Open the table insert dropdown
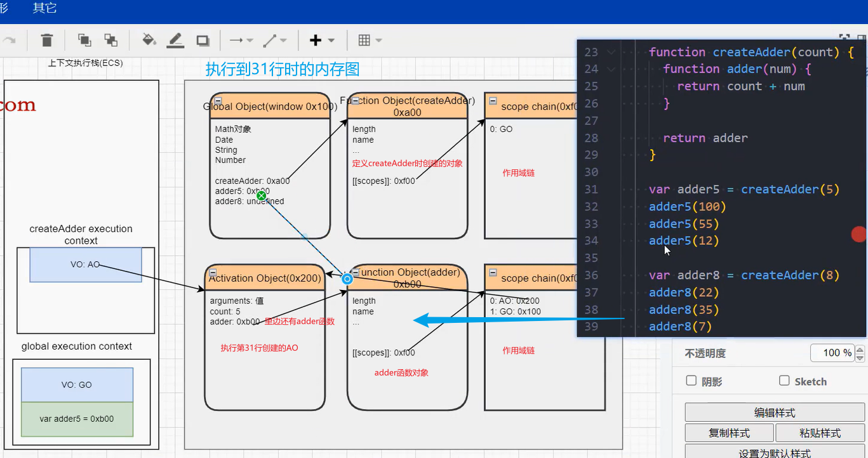 370,40
